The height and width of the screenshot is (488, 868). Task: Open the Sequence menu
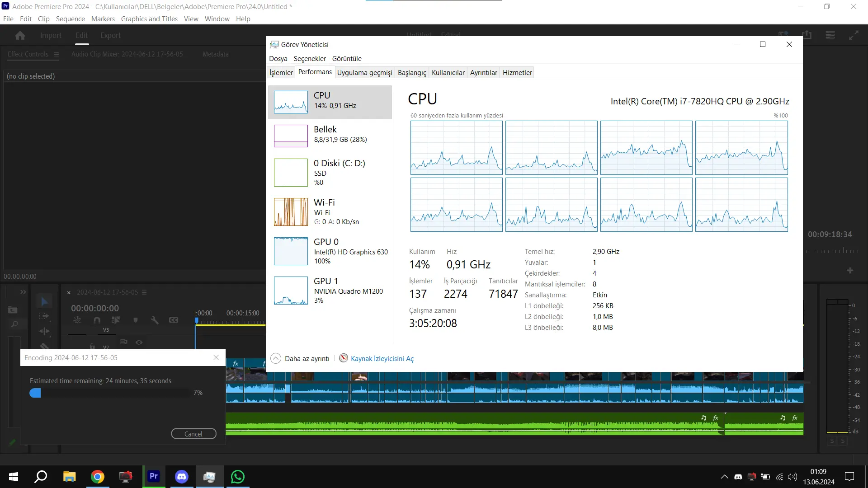[70, 19]
